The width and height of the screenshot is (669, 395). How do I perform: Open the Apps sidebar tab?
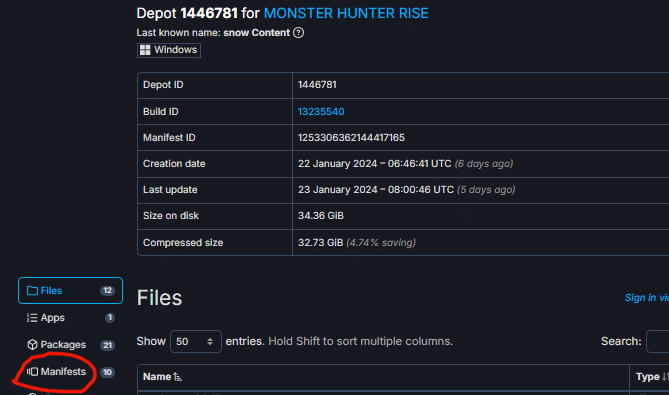[x=70, y=318]
